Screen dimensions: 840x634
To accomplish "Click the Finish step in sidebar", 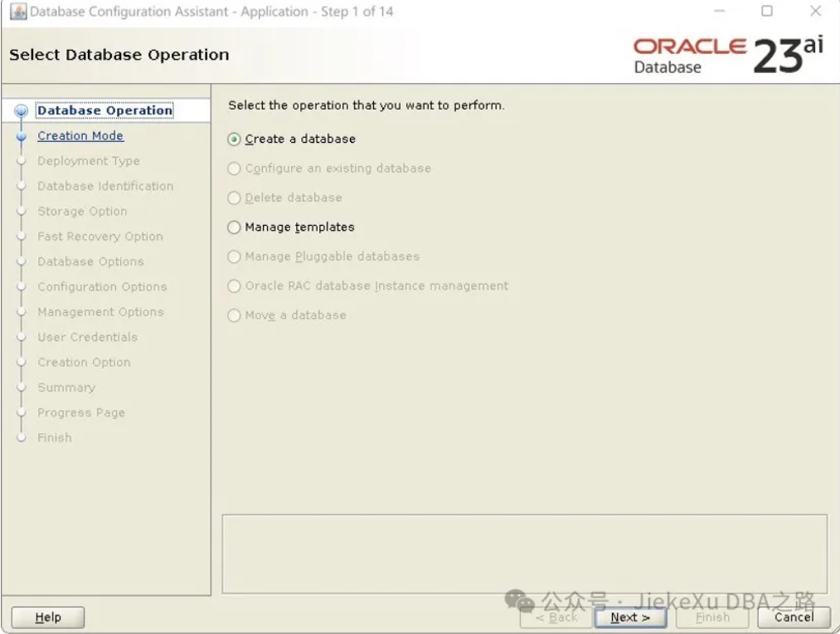I will click(55, 438).
